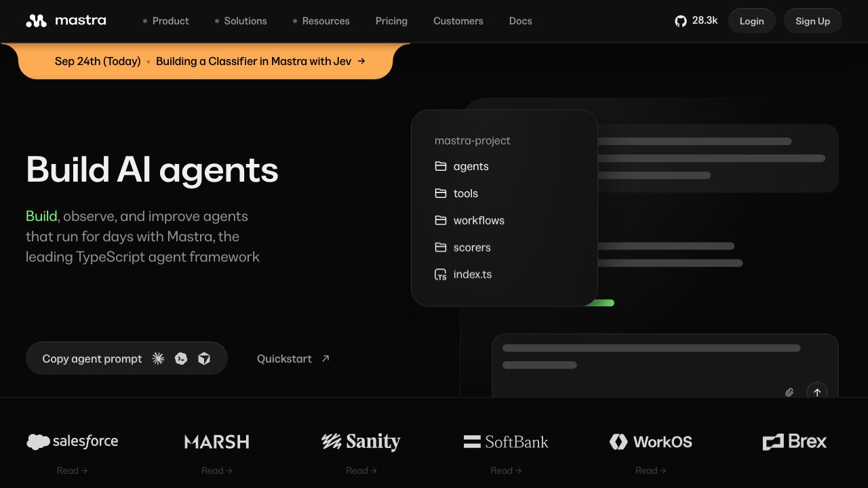This screenshot has height=488, width=868.
Task: Open the Docs link
Action: click(x=521, y=21)
